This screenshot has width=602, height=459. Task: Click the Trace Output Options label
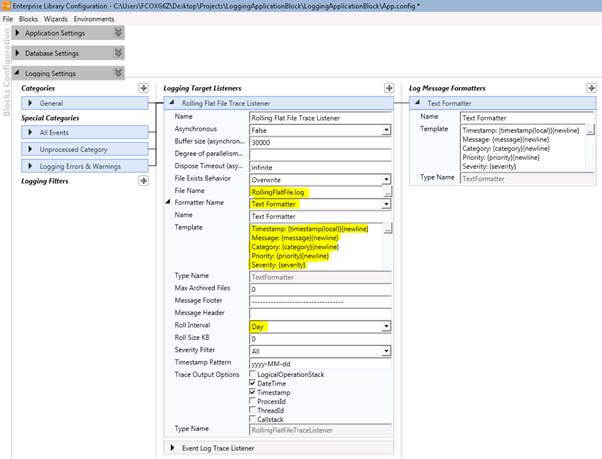tap(207, 375)
